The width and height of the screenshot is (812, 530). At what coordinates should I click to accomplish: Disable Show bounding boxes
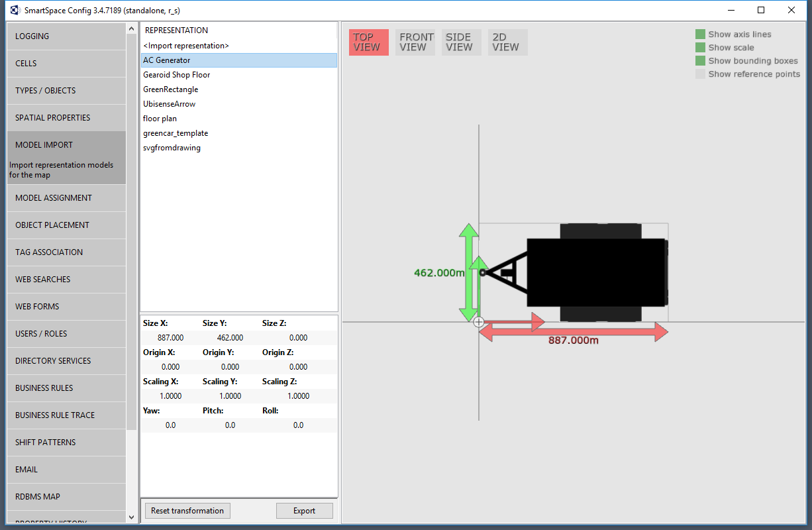[700, 61]
